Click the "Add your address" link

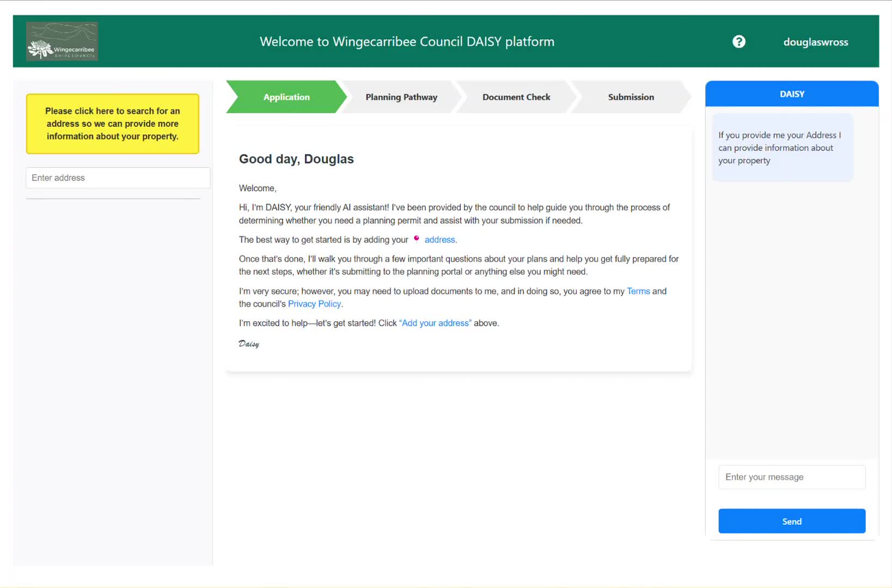(435, 323)
